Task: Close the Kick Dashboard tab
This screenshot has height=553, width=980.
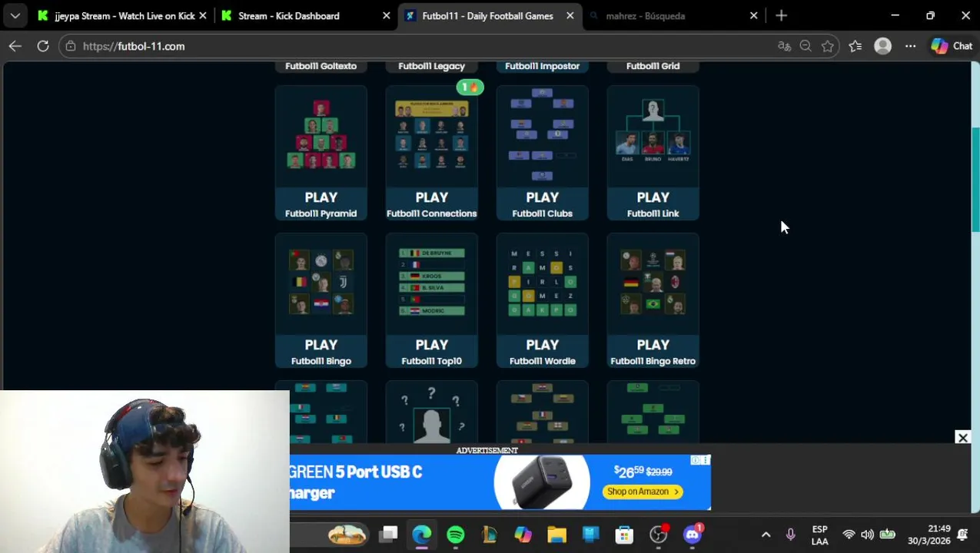Action: (x=386, y=15)
